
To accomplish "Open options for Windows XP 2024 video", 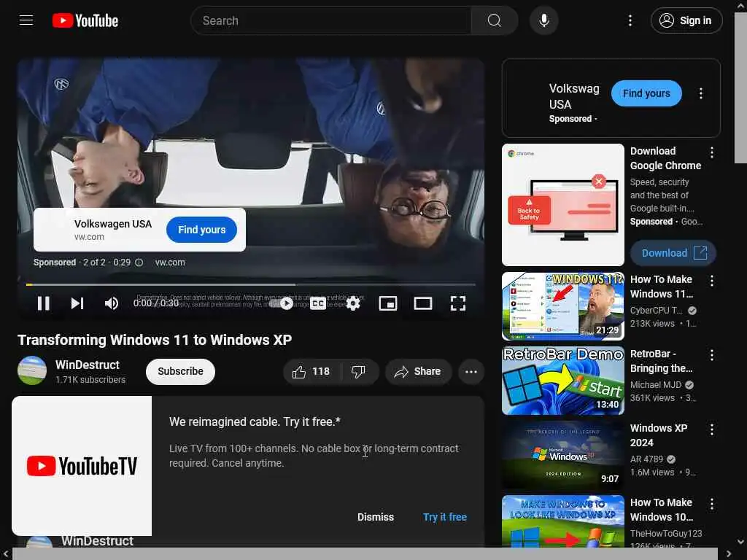I will pos(712,429).
